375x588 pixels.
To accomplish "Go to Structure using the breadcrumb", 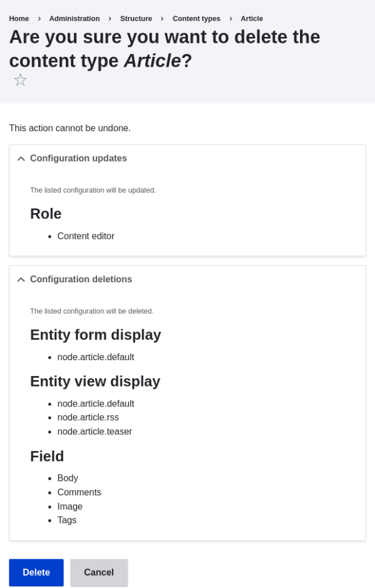I will [136, 18].
